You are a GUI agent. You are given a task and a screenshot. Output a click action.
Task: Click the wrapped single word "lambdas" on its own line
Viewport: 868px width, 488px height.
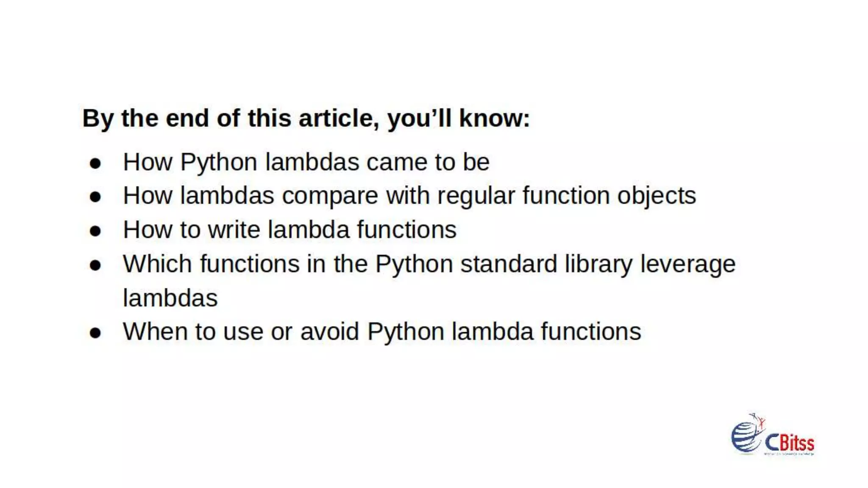pos(170,298)
